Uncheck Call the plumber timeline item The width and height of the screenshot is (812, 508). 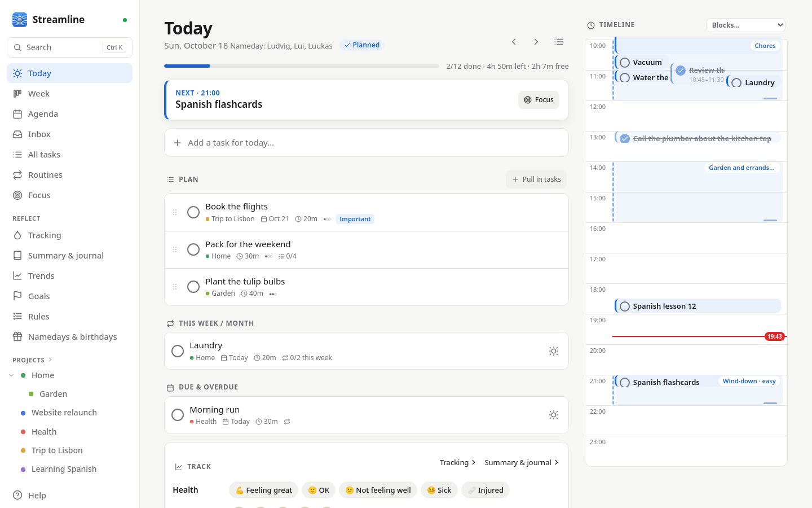[625, 138]
